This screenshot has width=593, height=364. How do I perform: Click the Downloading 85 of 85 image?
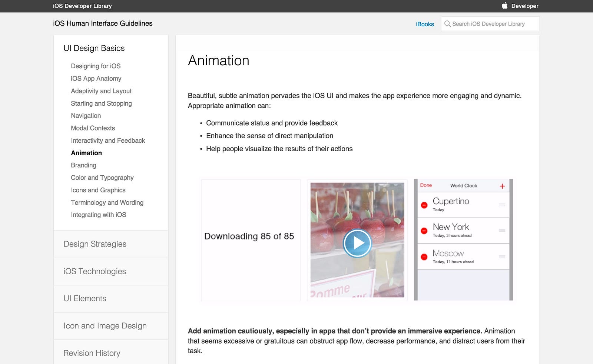pos(251,240)
